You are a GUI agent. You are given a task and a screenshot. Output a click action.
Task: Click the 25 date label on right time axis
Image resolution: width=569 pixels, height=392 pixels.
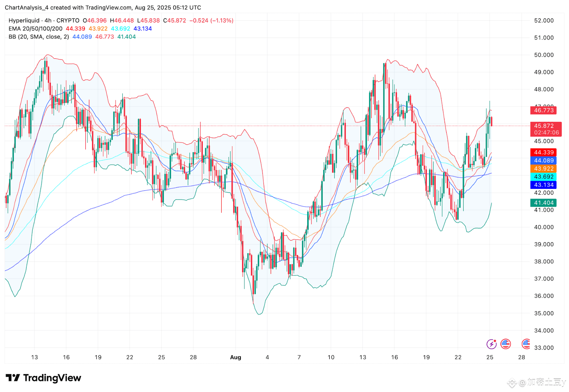(490, 357)
